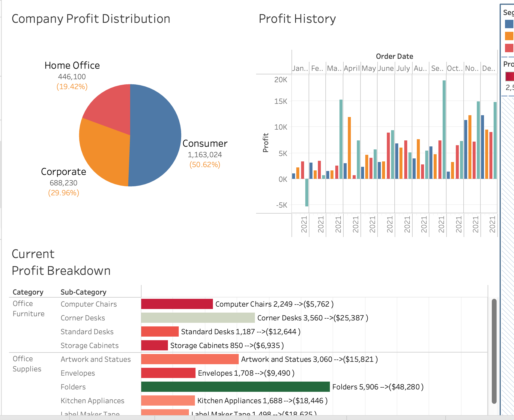Click the red segment legend swatch
The width and height of the screenshot is (514, 420).
[509, 48]
